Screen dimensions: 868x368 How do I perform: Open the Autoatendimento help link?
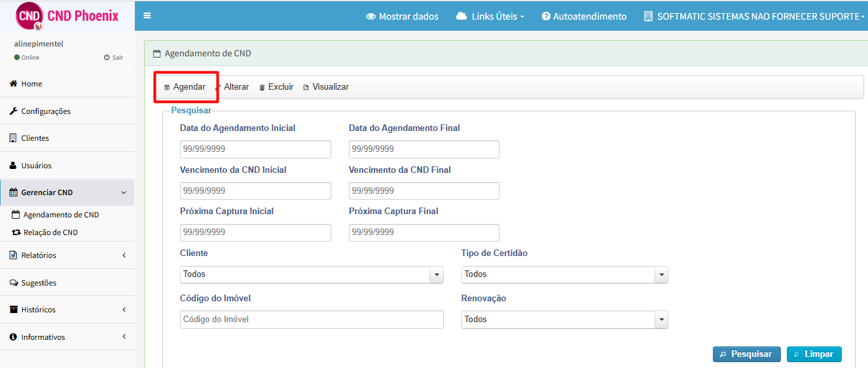(584, 16)
